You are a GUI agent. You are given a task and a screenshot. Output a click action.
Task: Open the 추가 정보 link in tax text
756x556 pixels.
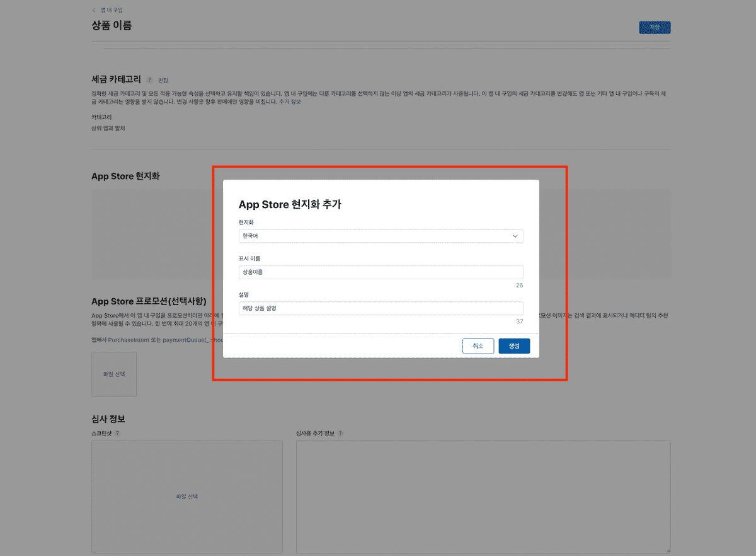click(x=290, y=101)
